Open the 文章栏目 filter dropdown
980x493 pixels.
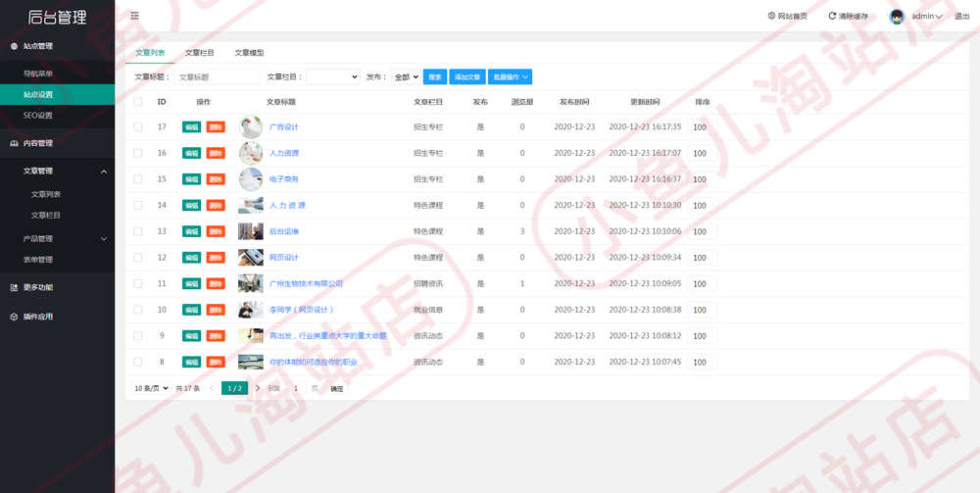coord(332,76)
